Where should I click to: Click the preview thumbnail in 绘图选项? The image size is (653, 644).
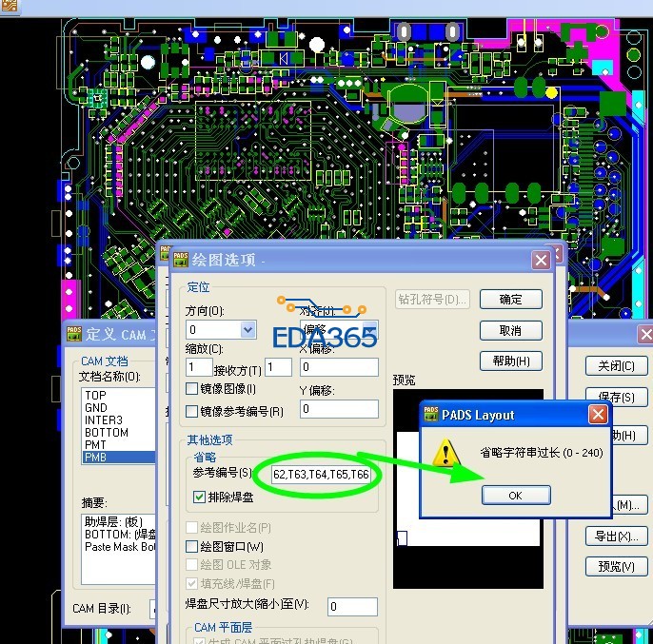coord(468,489)
